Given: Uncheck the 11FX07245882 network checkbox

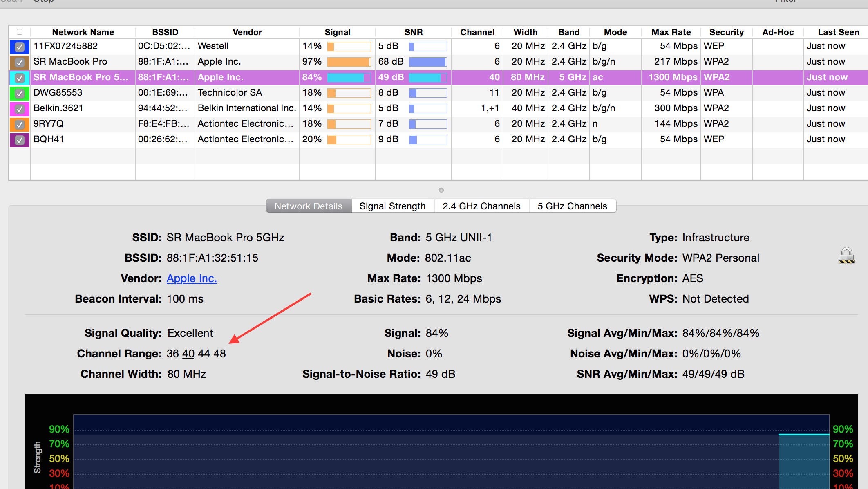Looking at the screenshot, I should point(19,47).
